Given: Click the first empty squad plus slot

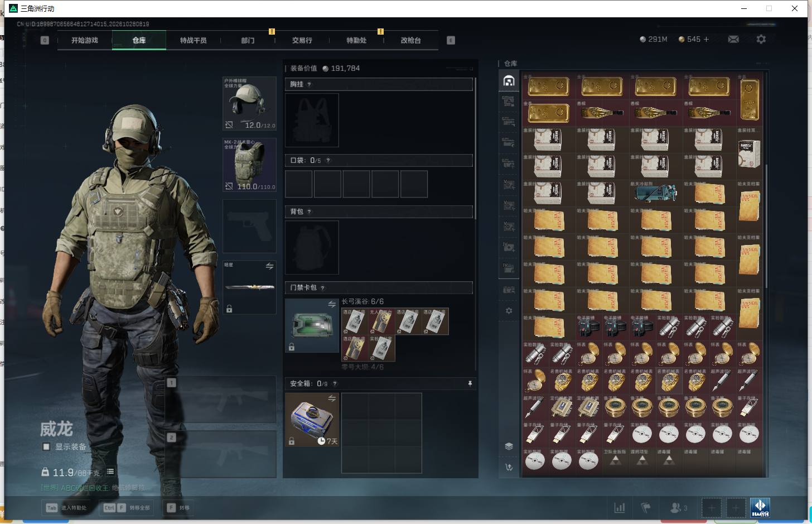Looking at the screenshot, I should (x=711, y=508).
